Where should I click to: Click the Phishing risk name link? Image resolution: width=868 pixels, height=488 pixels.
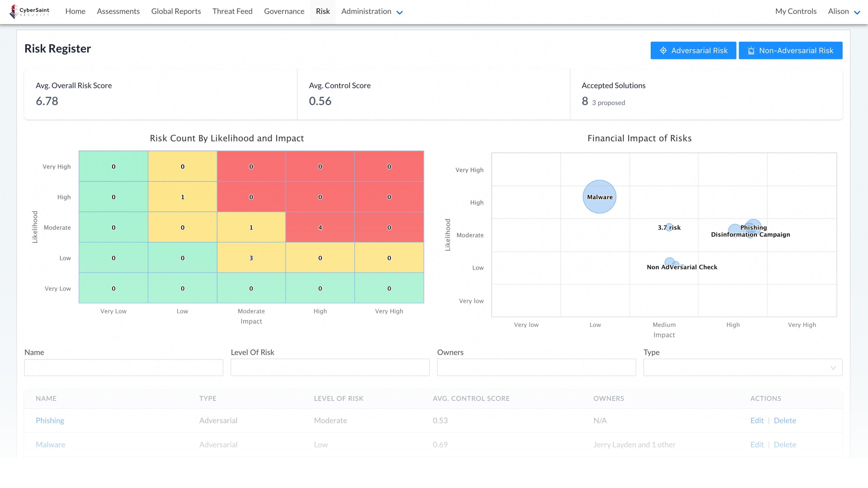coord(50,420)
